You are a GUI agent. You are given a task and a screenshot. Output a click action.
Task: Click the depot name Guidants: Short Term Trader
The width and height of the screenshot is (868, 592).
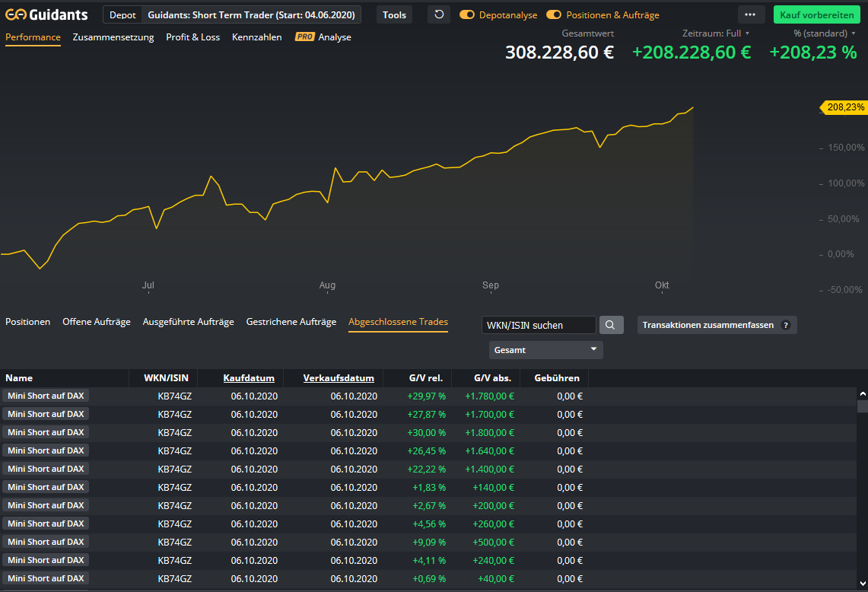[251, 15]
